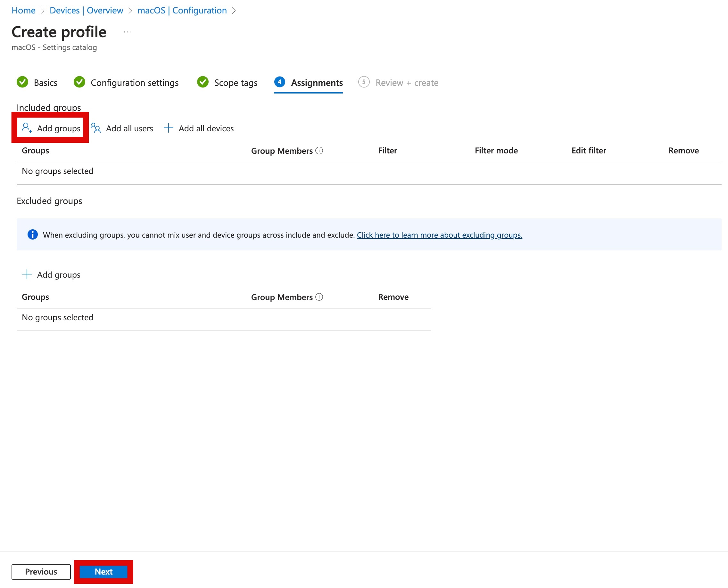Click the green checkmark for Scope tags step
Image resolution: width=728 pixels, height=588 pixels.
pos(203,82)
